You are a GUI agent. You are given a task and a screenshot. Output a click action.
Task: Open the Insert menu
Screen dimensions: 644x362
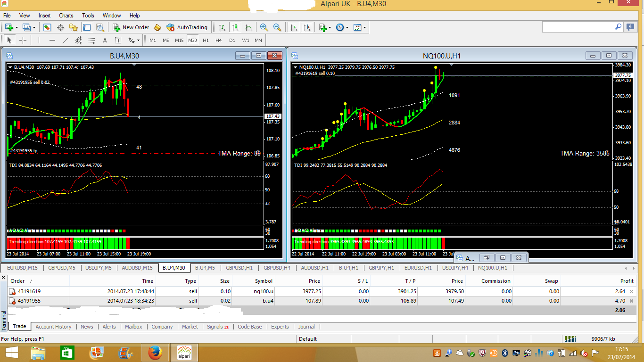[45, 16]
